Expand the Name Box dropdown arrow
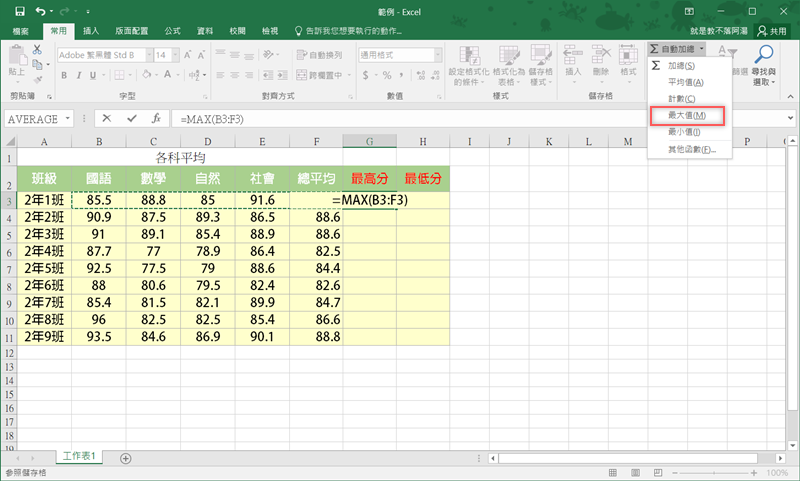800x481 pixels. tap(69, 118)
